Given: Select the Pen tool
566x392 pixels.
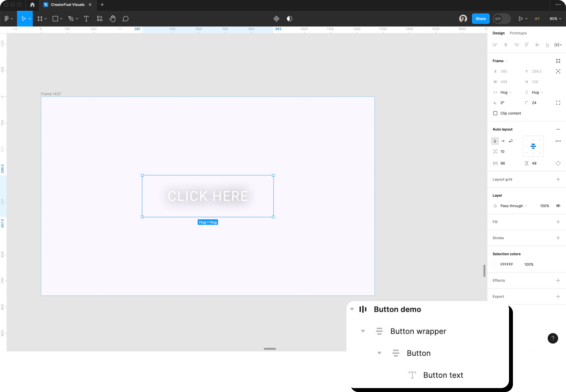Looking at the screenshot, I should 71,19.
